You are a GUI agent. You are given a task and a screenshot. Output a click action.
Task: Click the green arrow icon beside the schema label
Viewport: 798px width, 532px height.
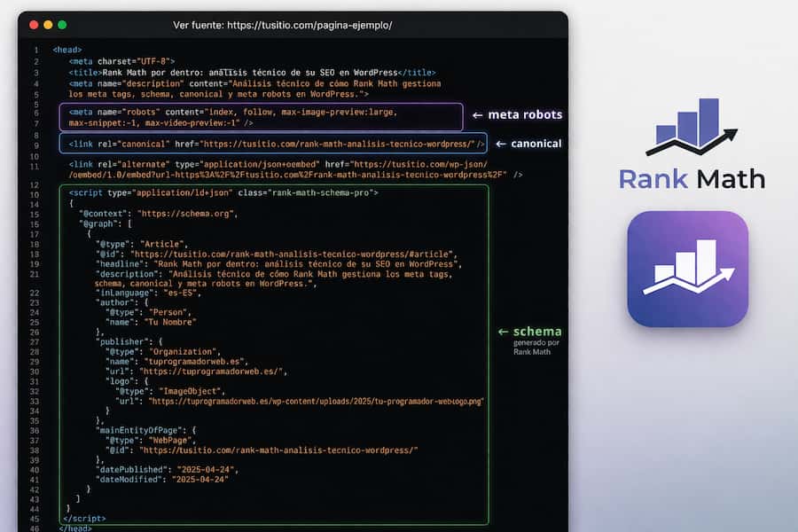[503, 332]
